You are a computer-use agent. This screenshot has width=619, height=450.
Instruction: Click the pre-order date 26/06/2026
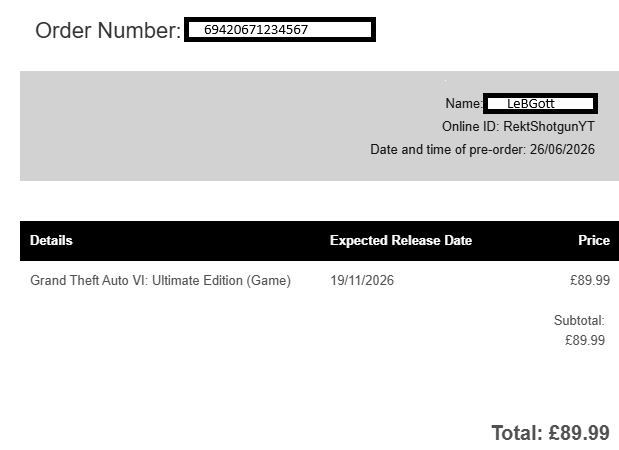coord(562,150)
